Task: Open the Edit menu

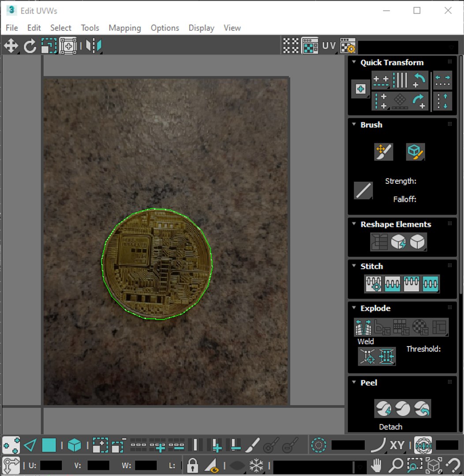Action: (34, 28)
